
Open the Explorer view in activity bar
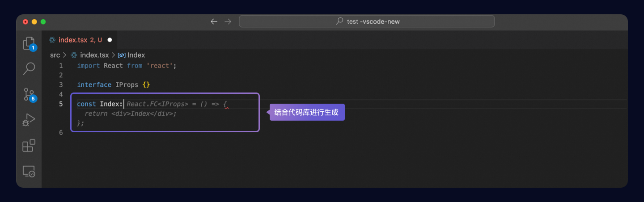(x=29, y=43)
